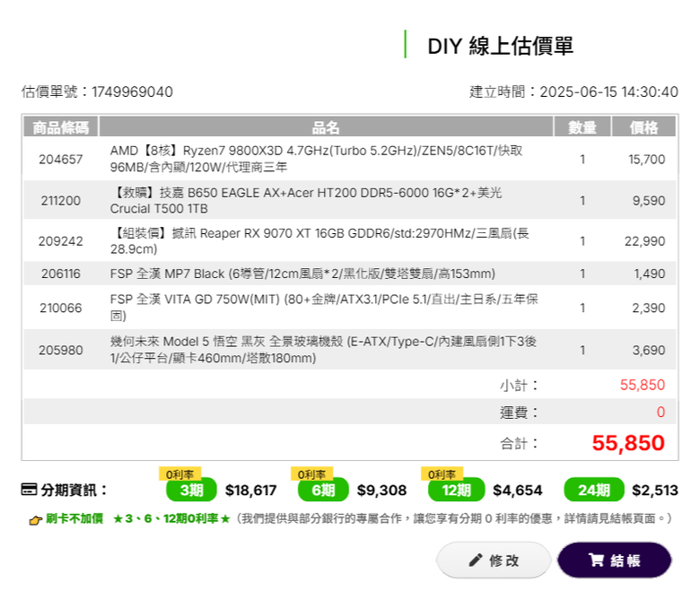Click the 12期 amount $4,654
The width and height of the screenshot is (700, 600).
click(518, 491)
